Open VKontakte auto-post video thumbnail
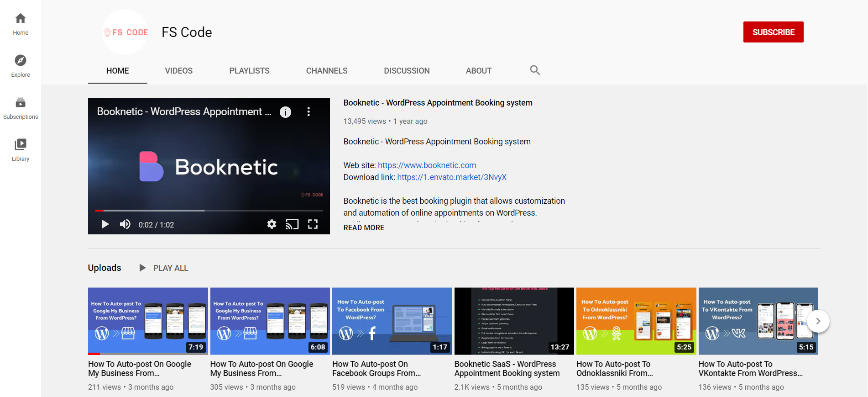This screenshot has width=868, height=397. coord(758,321)
